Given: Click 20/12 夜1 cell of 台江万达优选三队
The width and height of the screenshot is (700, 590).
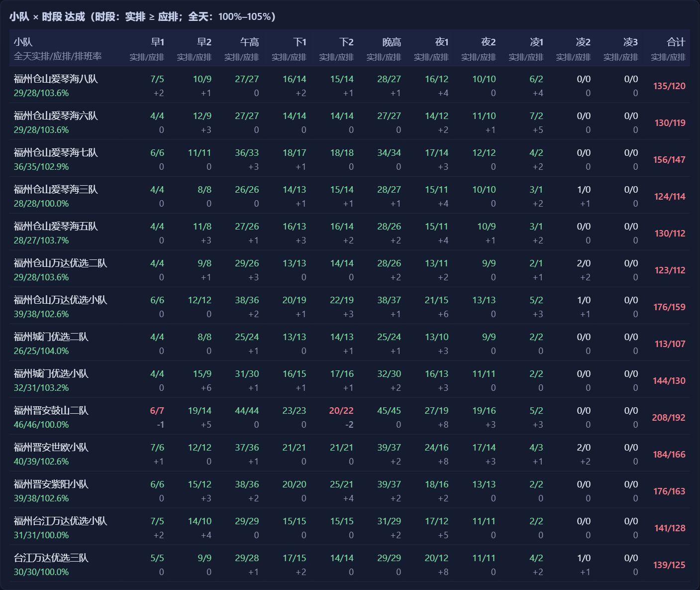Looking at the screenshot, I should click(436, 558).
